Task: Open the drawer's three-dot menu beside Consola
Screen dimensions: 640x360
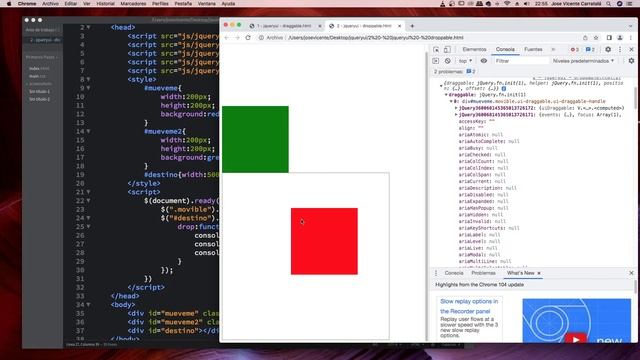Action: [436, 273]
